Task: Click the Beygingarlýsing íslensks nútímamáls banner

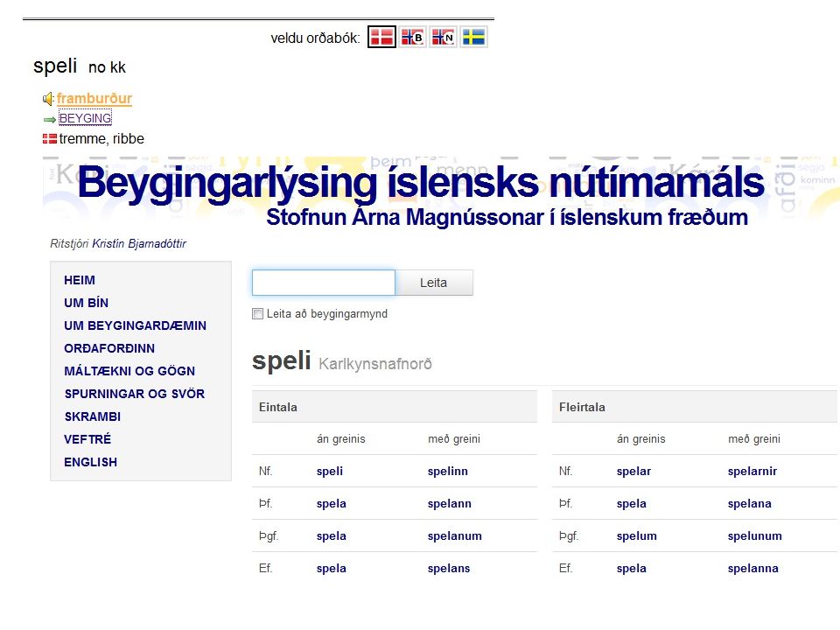Action: 421,182
